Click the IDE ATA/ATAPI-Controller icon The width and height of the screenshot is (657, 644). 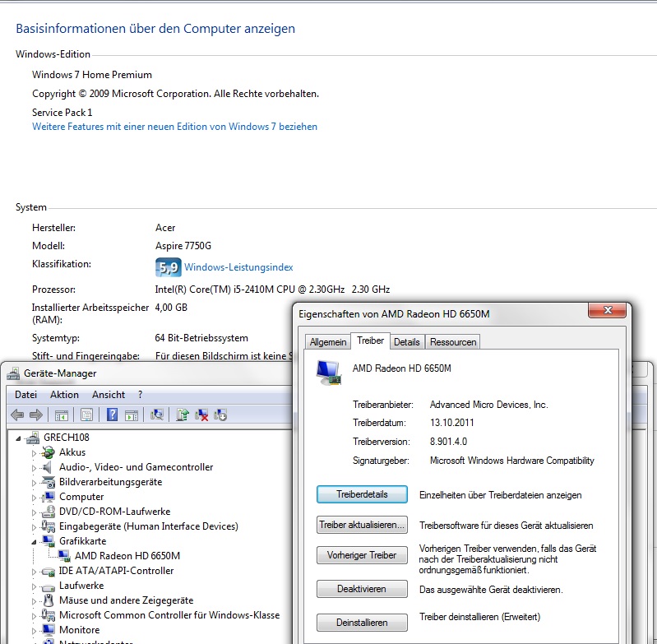point(49,571)
